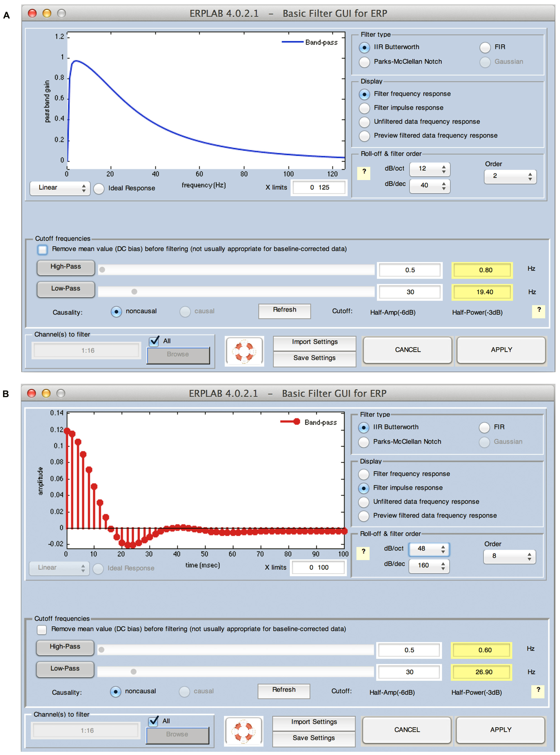Click the roll-off '?' help icon in panel A

364,173
